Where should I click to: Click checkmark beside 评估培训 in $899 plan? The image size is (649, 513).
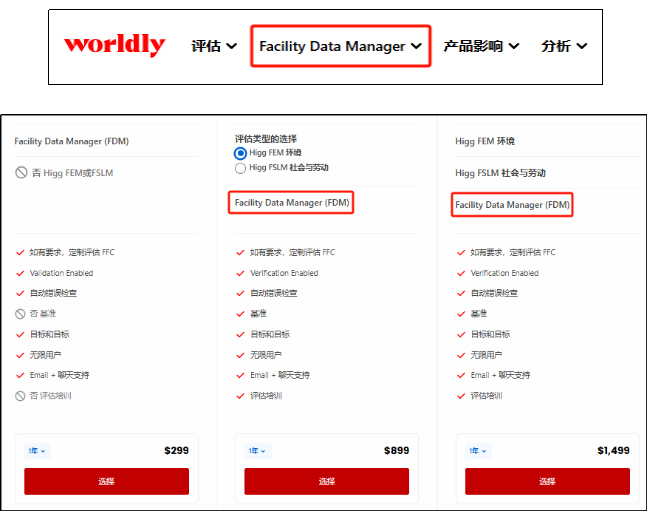point(240,396)
